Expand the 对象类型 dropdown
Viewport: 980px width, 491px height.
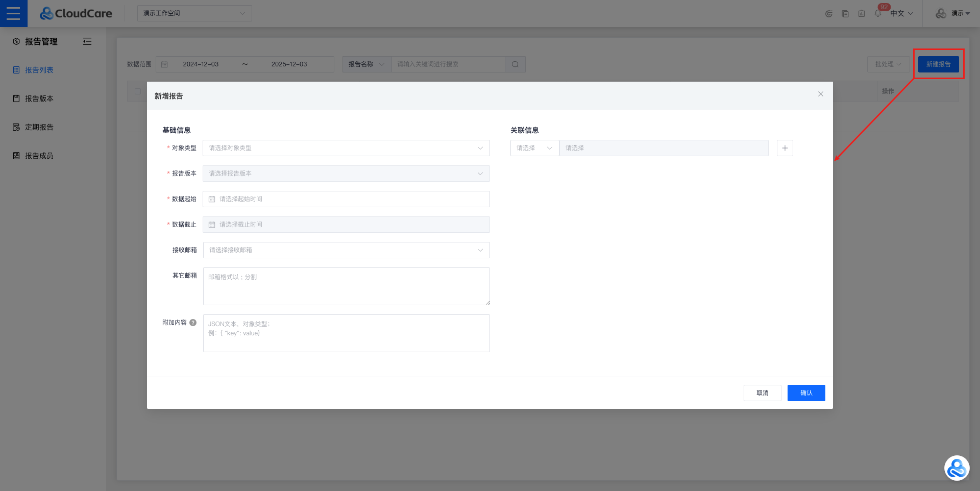pyautogui.click(x=346, y=148)
